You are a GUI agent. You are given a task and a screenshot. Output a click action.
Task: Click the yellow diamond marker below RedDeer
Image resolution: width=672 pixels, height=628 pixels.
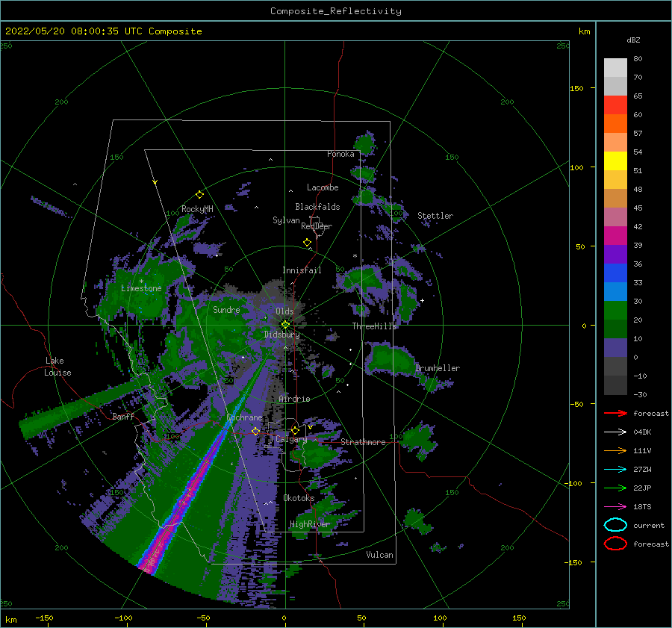[308, 243]
